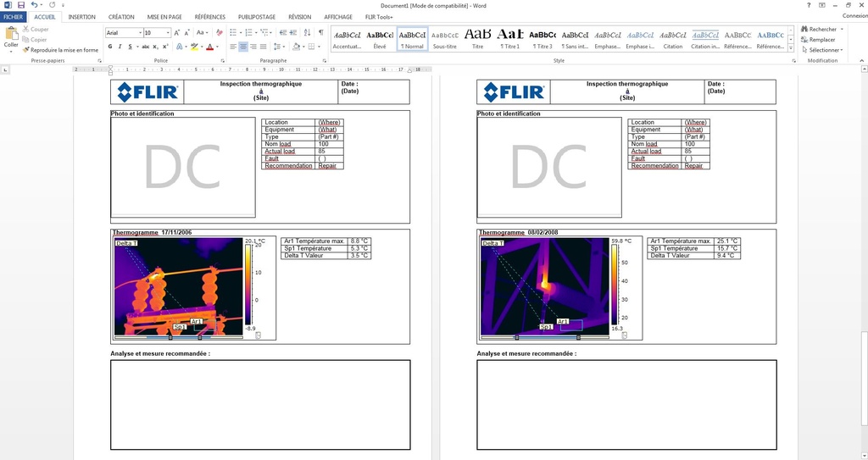Toggle underline (S) formatting
Viewport: 868px width, 460px height.
(x=130, y=47)
